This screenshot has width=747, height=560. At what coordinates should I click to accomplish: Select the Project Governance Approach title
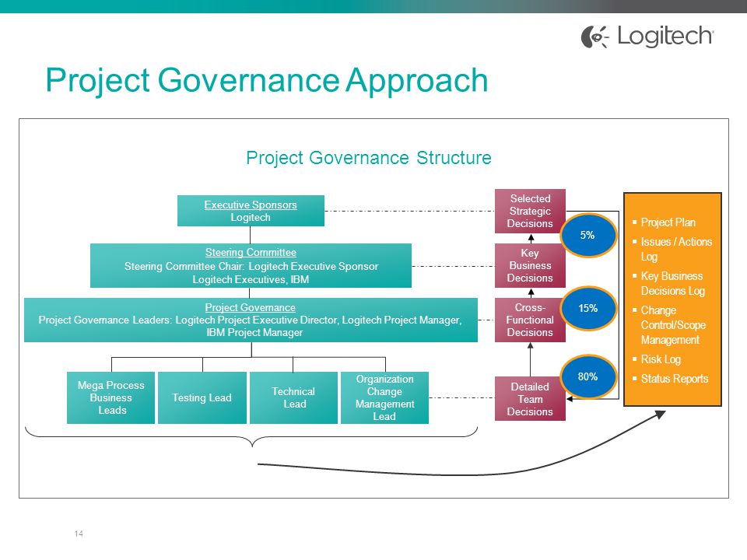click(x=267, y=80)
